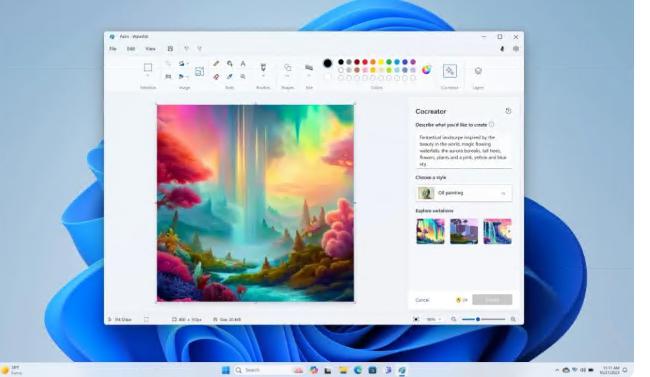This screenshot has width=650, height=377.
Task: Click the taskbar clock and date
Action: 611,370
